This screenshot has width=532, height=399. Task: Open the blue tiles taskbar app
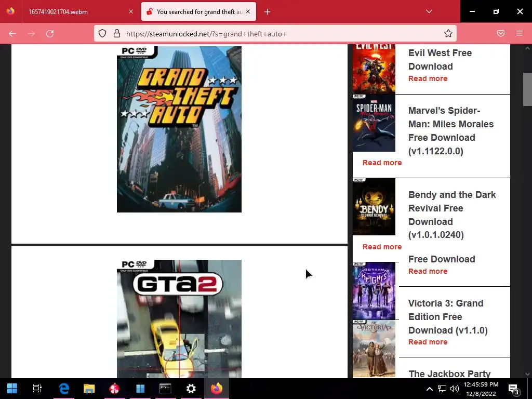point(140,389)
